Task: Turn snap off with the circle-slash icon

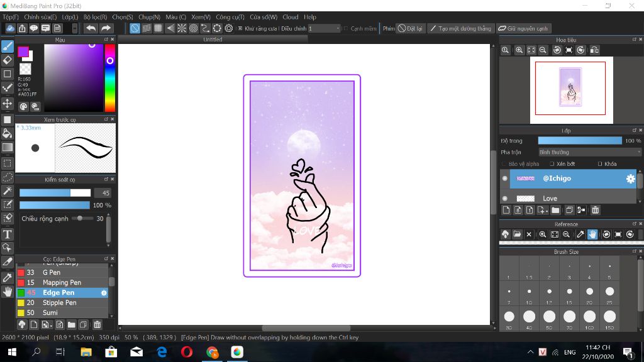Action: tap(135, 28)
